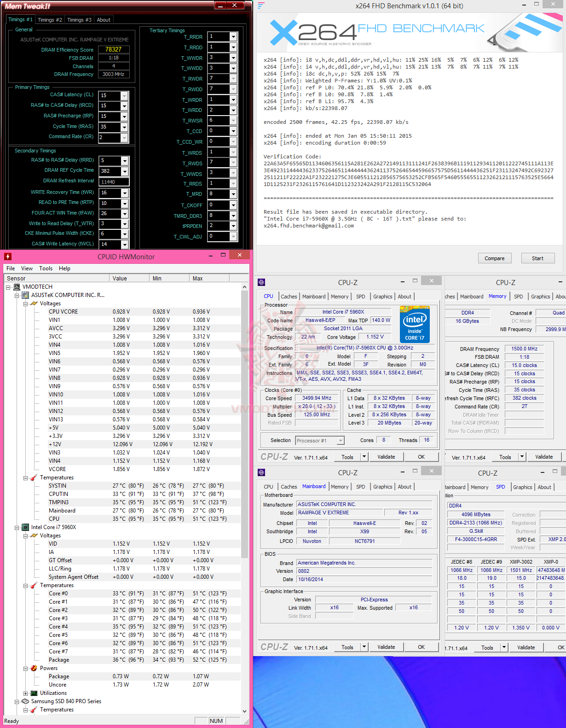This screenshot has height=728, width=566.
Task: Click the ASUSTeK motherboard icon in the tree
Action: (x=26, y=295)
